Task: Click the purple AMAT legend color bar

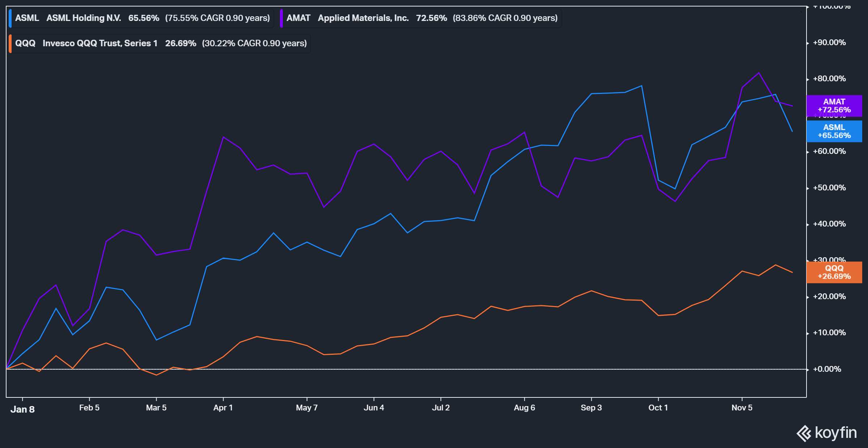Action: 281,18
